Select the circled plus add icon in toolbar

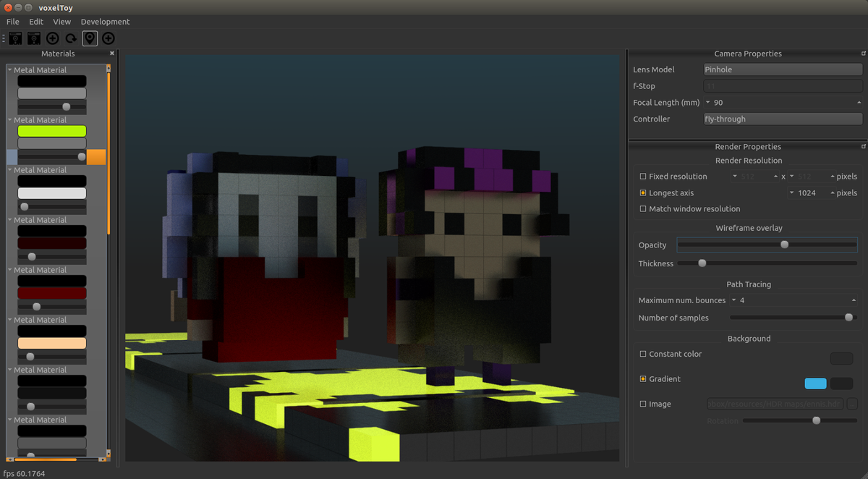tap(52, 38)
